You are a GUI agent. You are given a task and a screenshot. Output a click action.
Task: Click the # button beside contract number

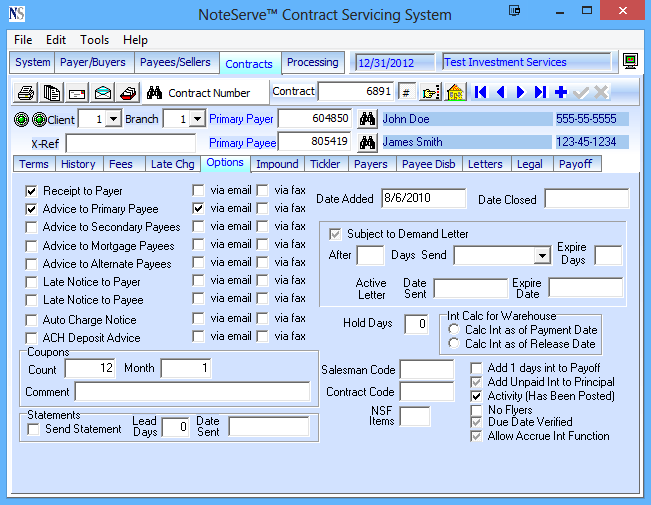tap(406, 92)
